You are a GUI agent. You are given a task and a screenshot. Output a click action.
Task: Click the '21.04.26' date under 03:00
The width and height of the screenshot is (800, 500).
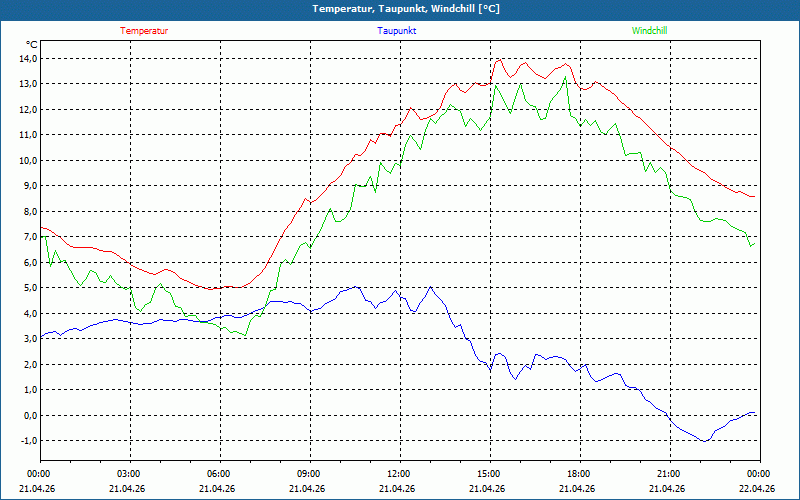tap(127, 489)
